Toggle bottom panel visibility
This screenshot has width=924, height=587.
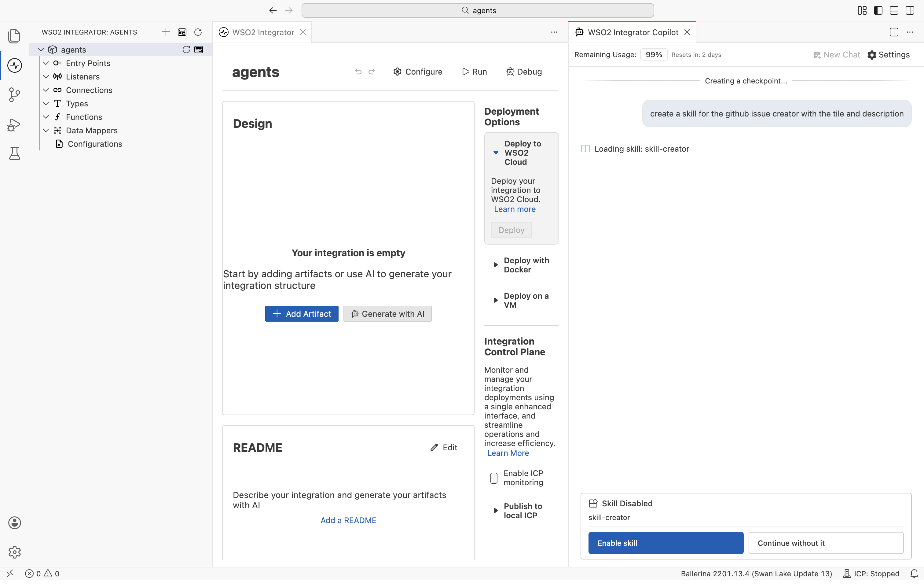click(894, 10)
